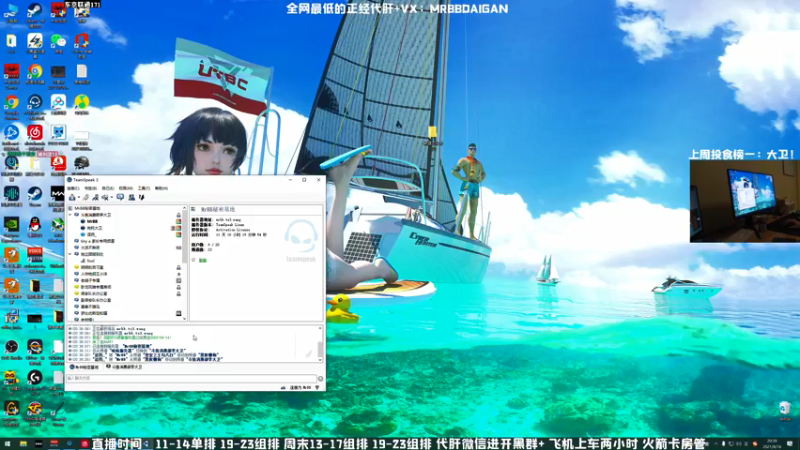Screen dimensions: 800x450
Task: Click the eye-shaped Subscribe icon in TeamSpeak toolbar
Action: 105,197
